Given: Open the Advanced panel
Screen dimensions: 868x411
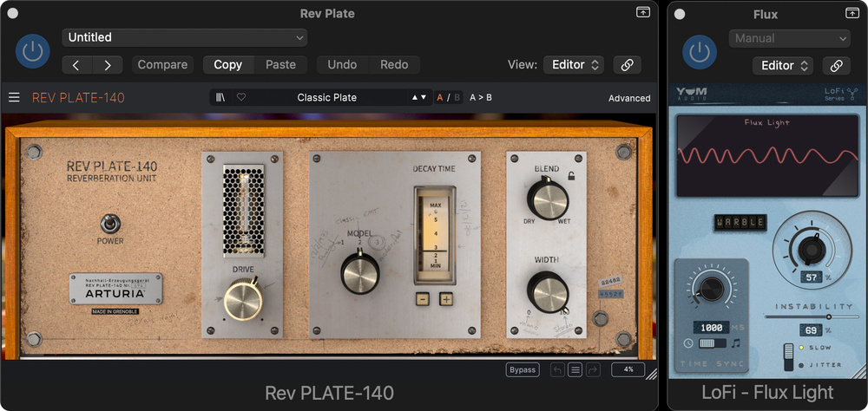Looking at the screenshot, I should 628,98.
